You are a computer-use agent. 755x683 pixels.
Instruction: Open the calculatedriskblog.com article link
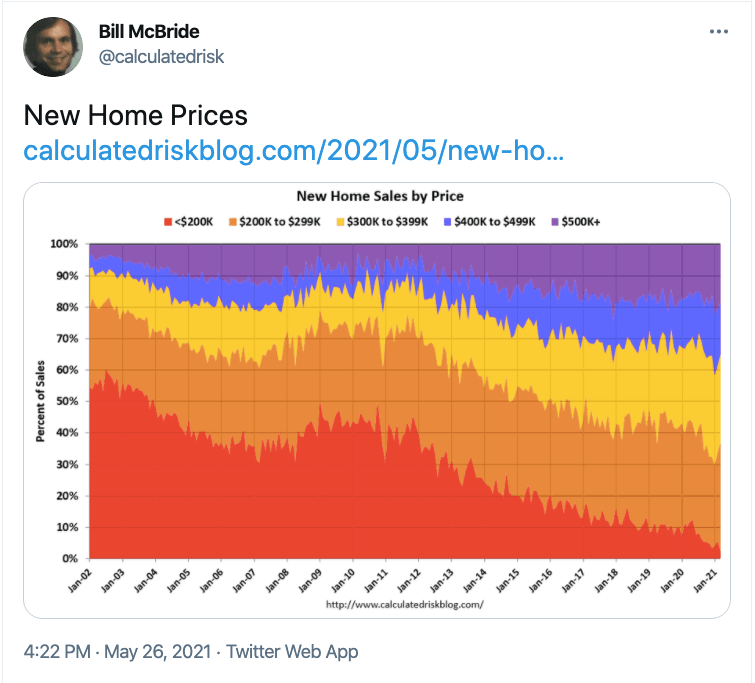click(293, 151)
